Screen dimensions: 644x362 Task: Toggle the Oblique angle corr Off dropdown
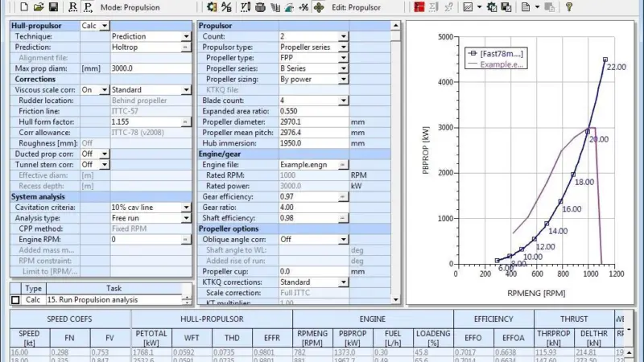pyautogui.click(x=344, y=239)
